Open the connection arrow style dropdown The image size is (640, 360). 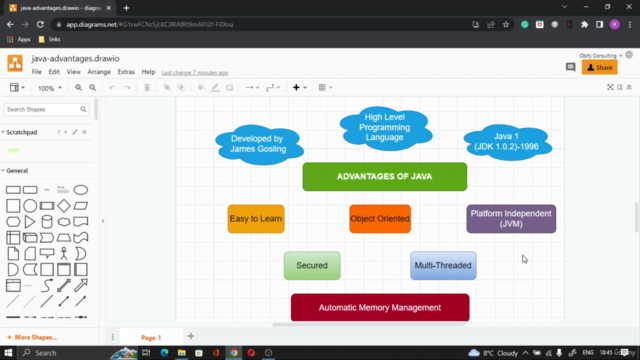click(252, 87)
